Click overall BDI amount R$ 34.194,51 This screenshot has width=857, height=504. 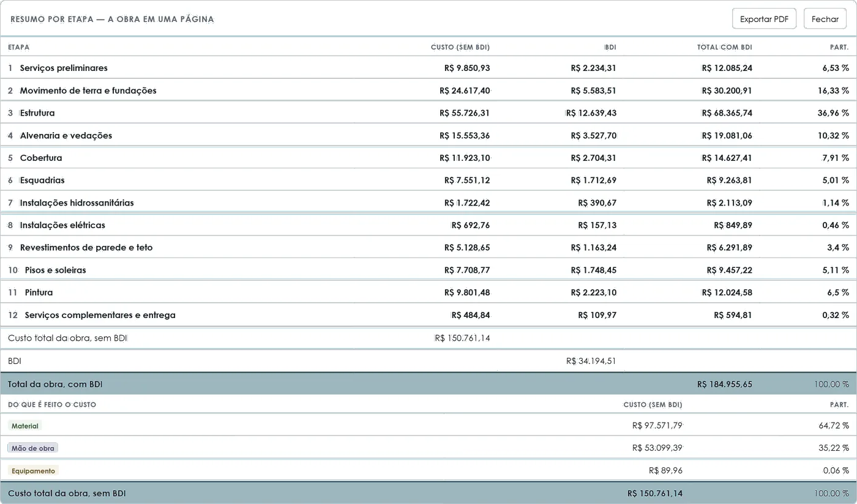(x=591, y=361)
